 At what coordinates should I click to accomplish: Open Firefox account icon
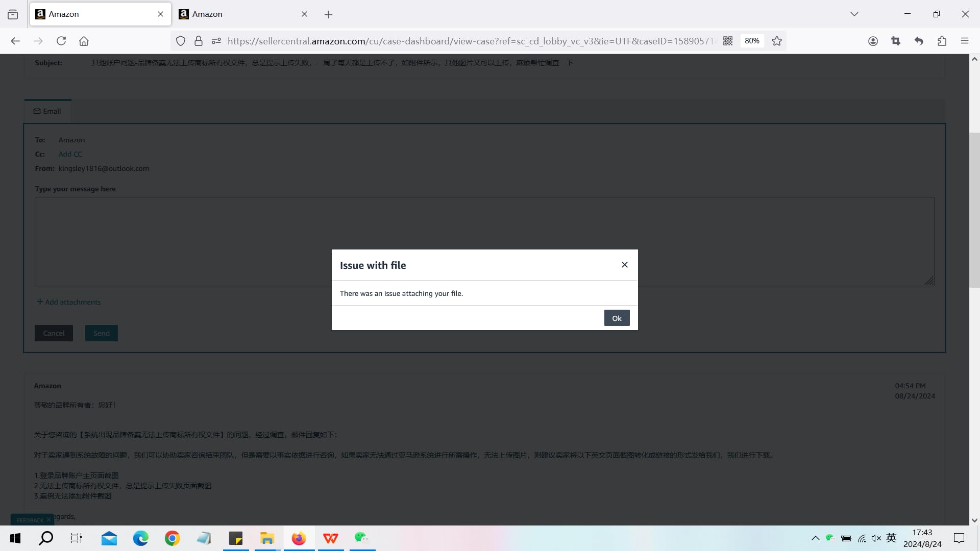point(873,41)
